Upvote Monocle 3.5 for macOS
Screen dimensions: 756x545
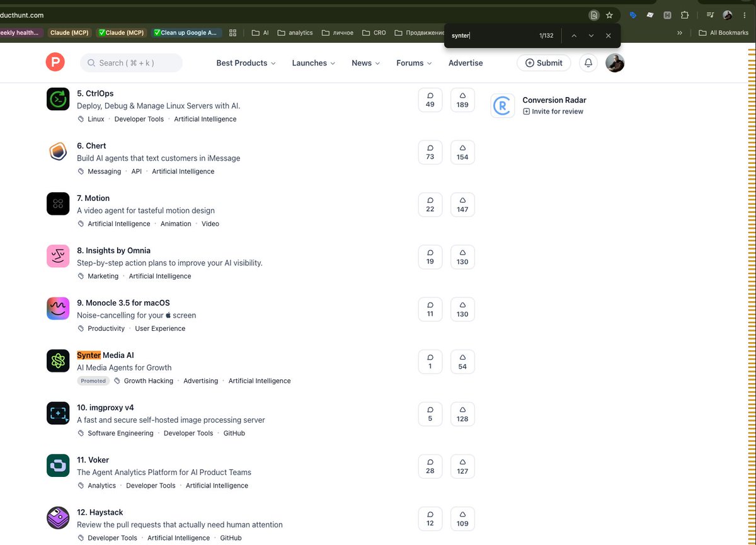pyautogui.click(x=462, y=309)
